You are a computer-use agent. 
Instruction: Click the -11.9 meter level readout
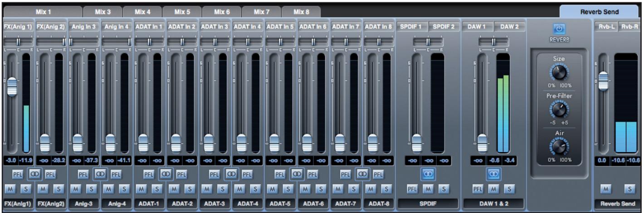pyautogui.click(x=26, y=160)
